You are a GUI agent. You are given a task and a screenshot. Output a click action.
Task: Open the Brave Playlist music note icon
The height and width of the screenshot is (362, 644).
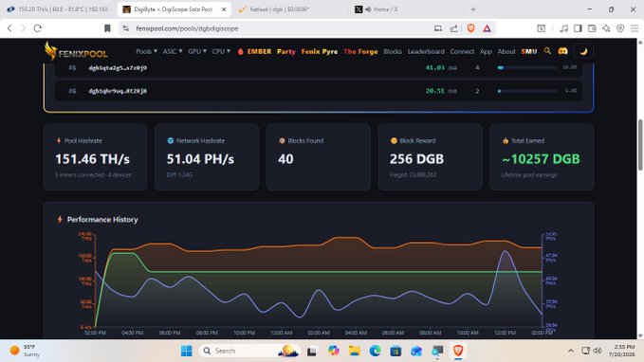tap(564, 28)
